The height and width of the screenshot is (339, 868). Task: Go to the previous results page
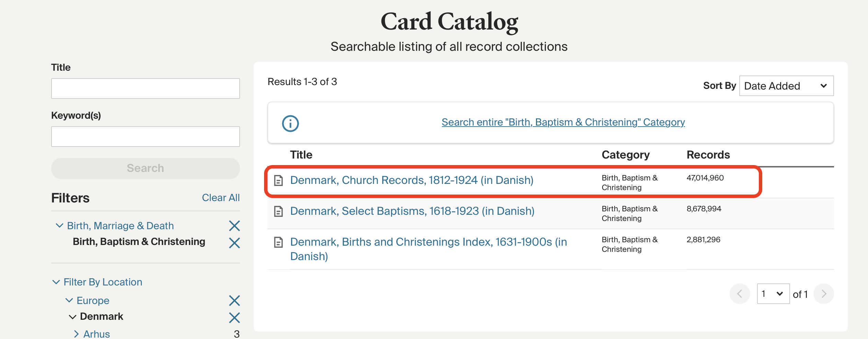740,294
